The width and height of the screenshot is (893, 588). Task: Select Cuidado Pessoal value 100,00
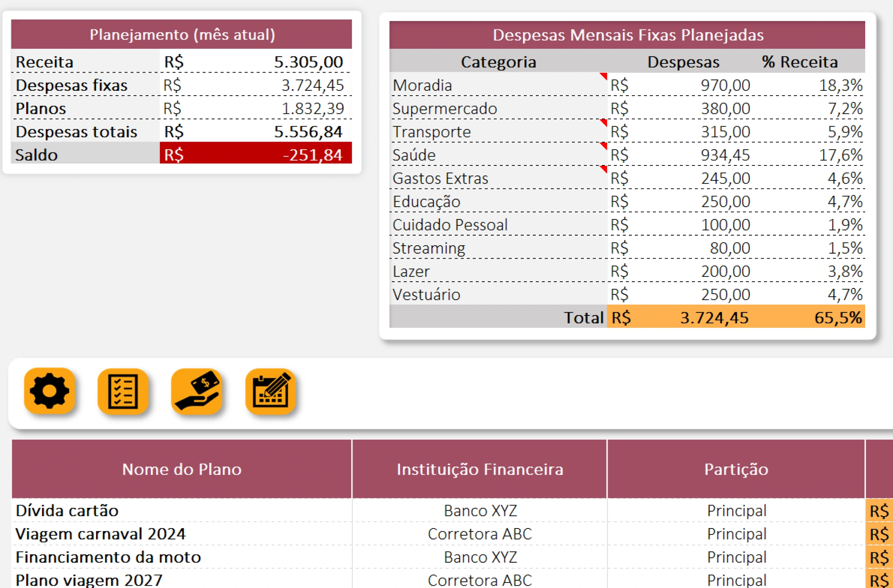click(x=725, y=225)
